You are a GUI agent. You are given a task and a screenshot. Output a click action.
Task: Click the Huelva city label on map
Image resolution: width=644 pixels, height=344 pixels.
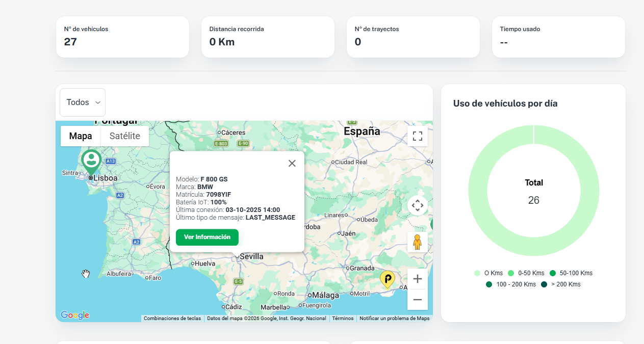click(x=205, y=263)
